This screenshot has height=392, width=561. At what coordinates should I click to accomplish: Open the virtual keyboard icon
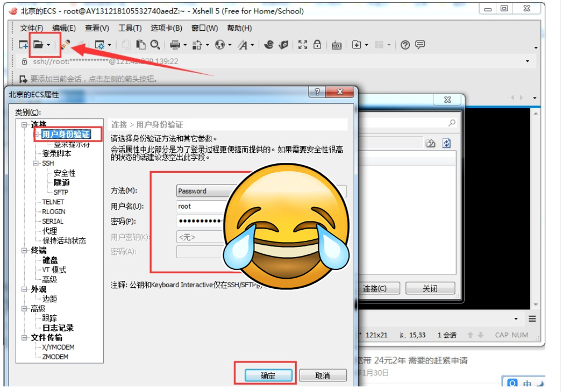337,45
